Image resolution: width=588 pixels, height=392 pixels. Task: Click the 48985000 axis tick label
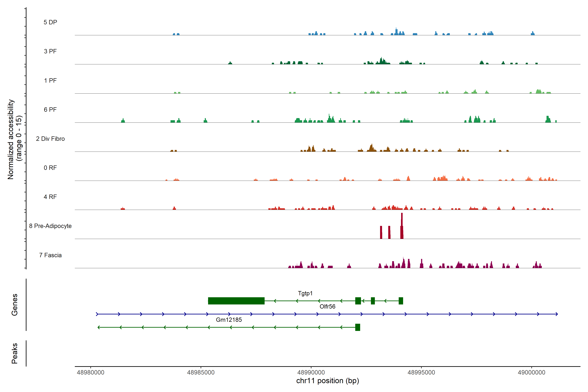201,373
